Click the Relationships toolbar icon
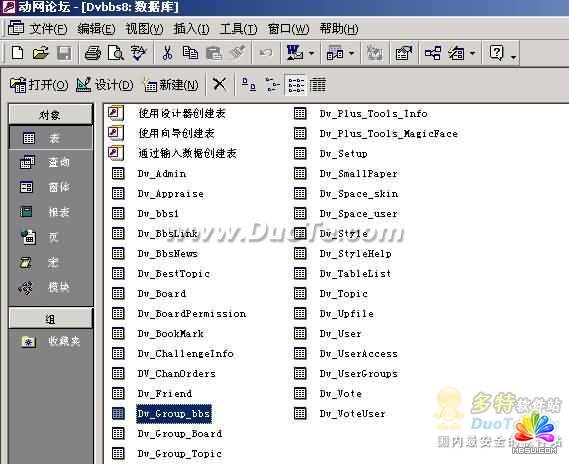The height and width of the screenshot is (464, 569). pos(433,53)
